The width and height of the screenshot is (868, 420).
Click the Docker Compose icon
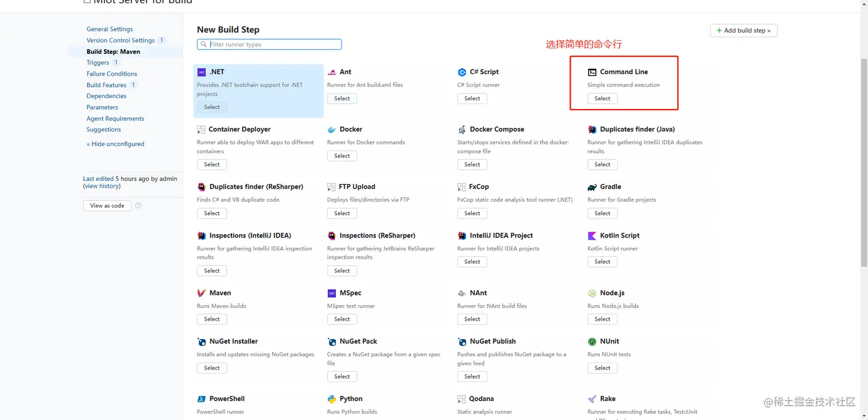pyautogui.click(x=462, y=130)
